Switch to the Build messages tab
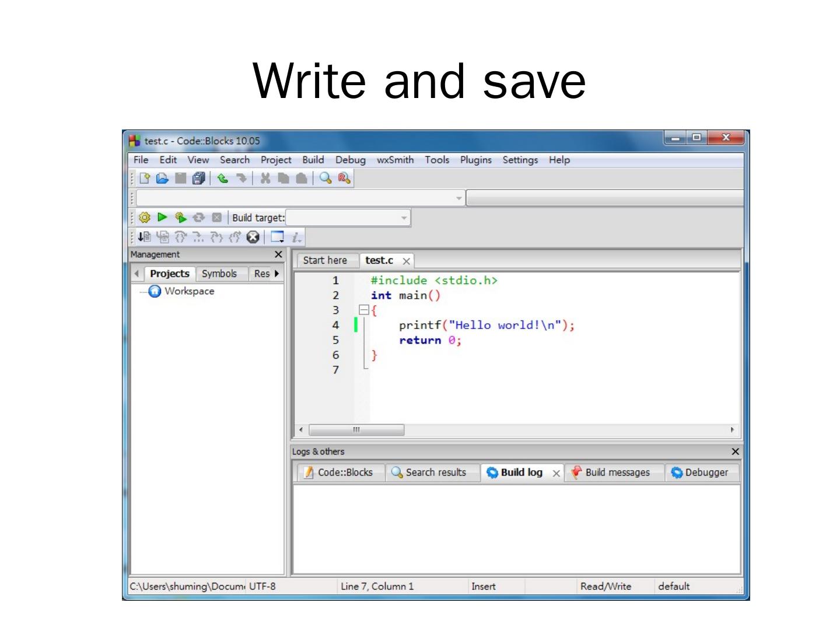Screen dimensions: 840x630 (617, 473)
